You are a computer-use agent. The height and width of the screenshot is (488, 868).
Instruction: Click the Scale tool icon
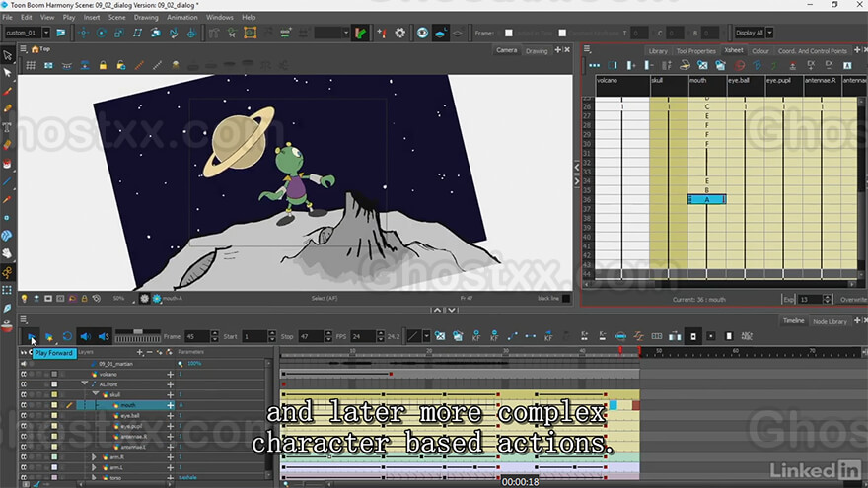(x=119, y=33)
